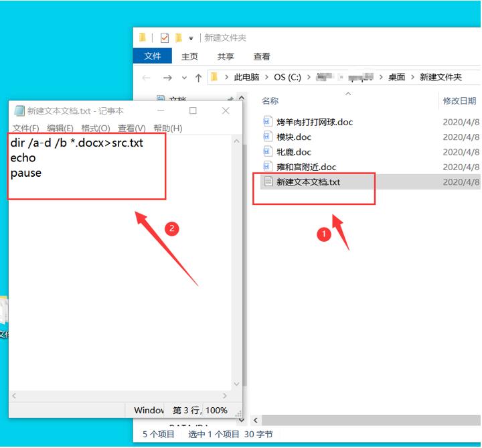Click the Explorer forward navigation arrow

(x=167, y=78)
